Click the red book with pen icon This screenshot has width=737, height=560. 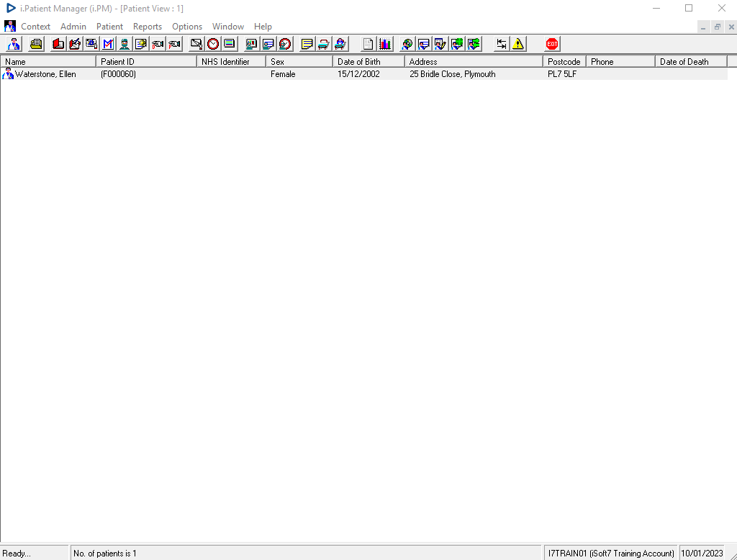75,44
